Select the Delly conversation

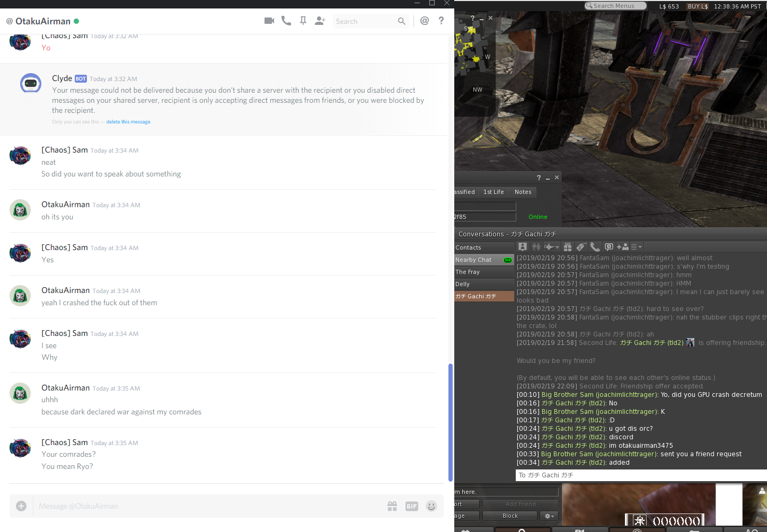coord(484,284)
